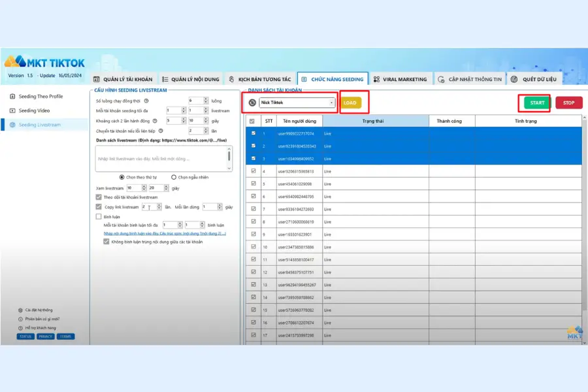Open the Kịch Bản Tương Tác tab

[260, 79]
